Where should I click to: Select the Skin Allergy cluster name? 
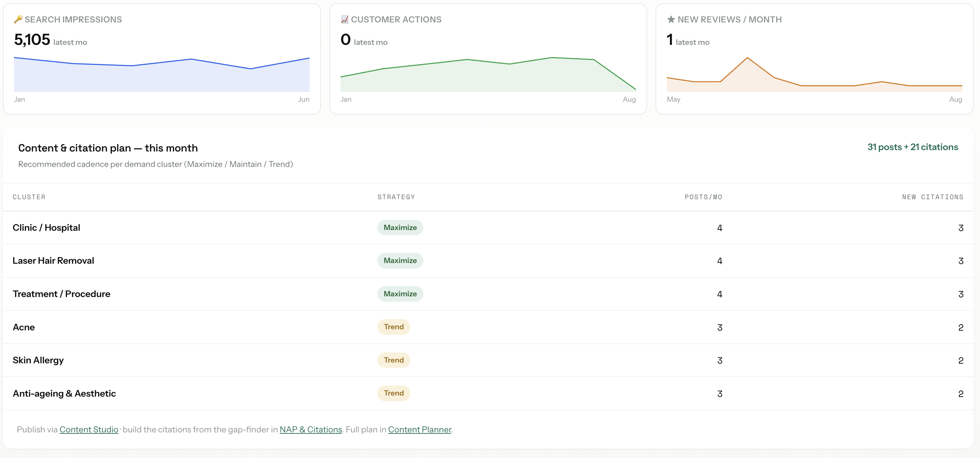(38, 360)
